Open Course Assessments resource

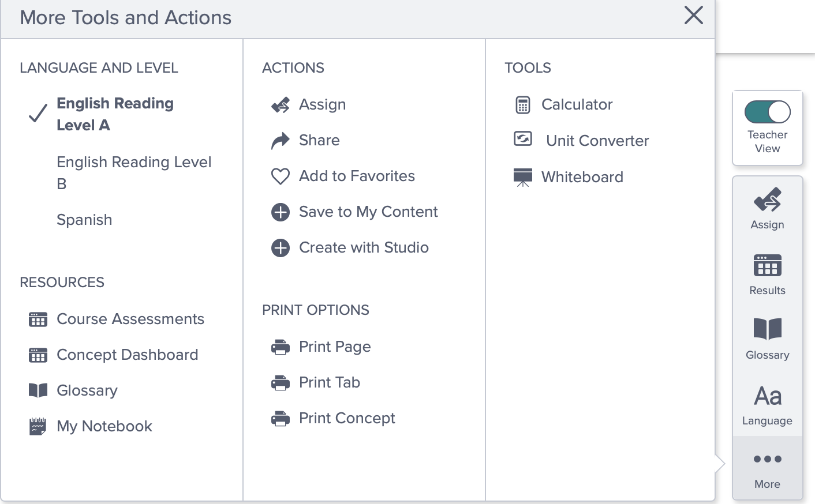pos(116,319)
